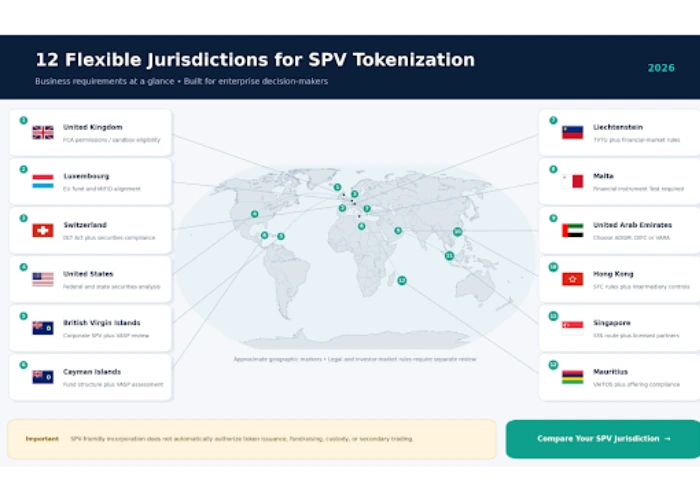Click the Mauritius card title
700x500 pixels.
point(610,371)
